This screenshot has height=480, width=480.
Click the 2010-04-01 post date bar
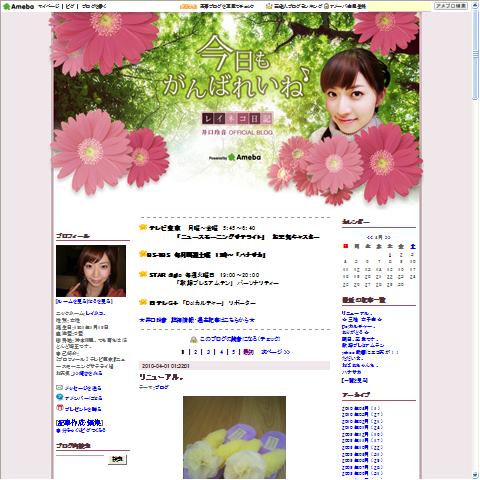click(234, 366)
